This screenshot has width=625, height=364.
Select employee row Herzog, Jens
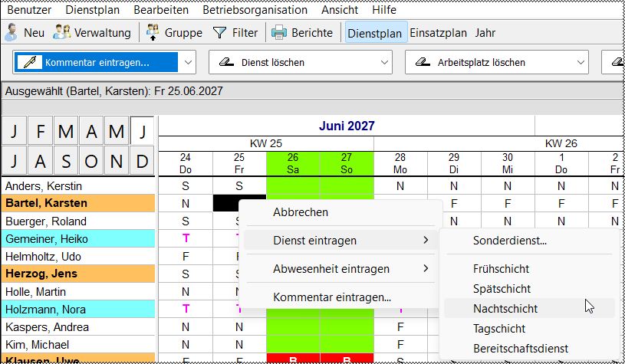click(x=78, y=274)
